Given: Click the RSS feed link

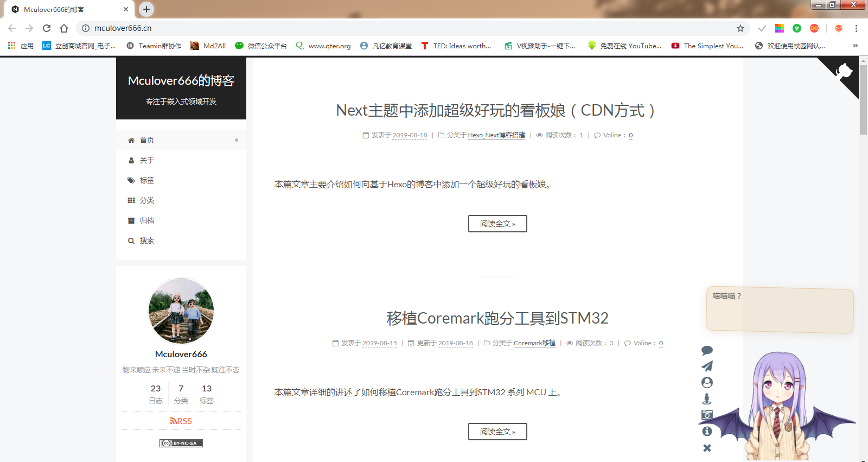Looking at the screenshot, I should [181, 421].
